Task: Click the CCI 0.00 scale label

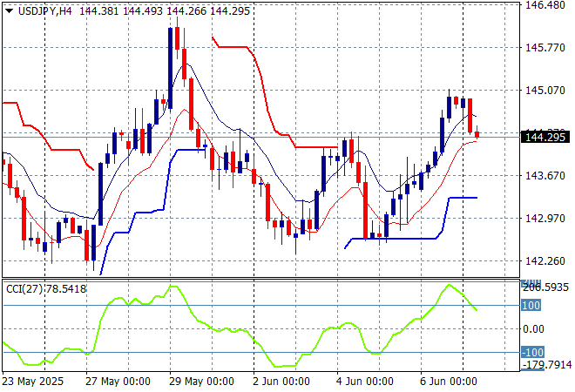Action: click(x=534, y=328)
